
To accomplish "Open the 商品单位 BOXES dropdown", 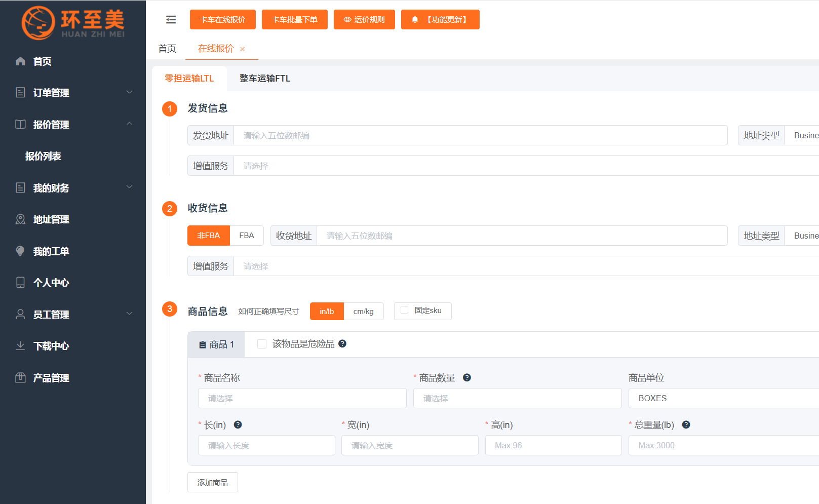I will coord(724,398).
